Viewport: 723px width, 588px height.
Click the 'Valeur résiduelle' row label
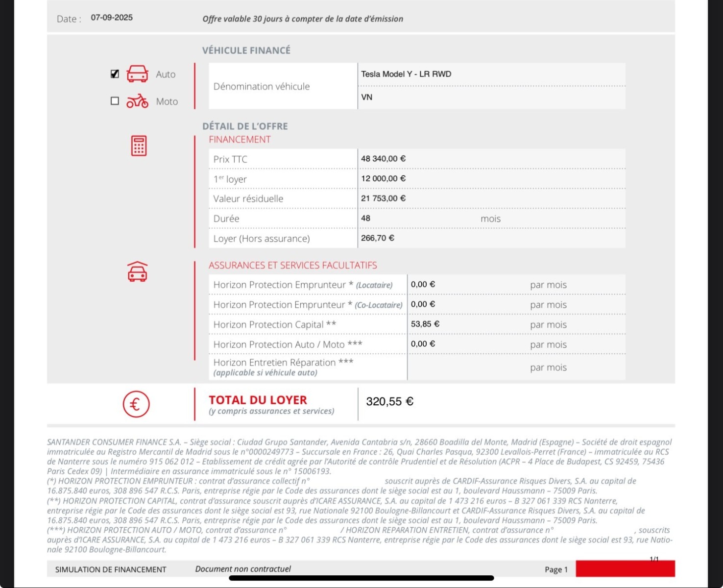[x=248, y=199]
